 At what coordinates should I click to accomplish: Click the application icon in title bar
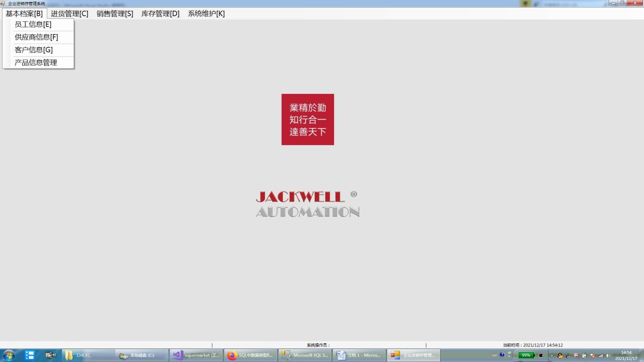pyautogui.click(x=3, y=4)
